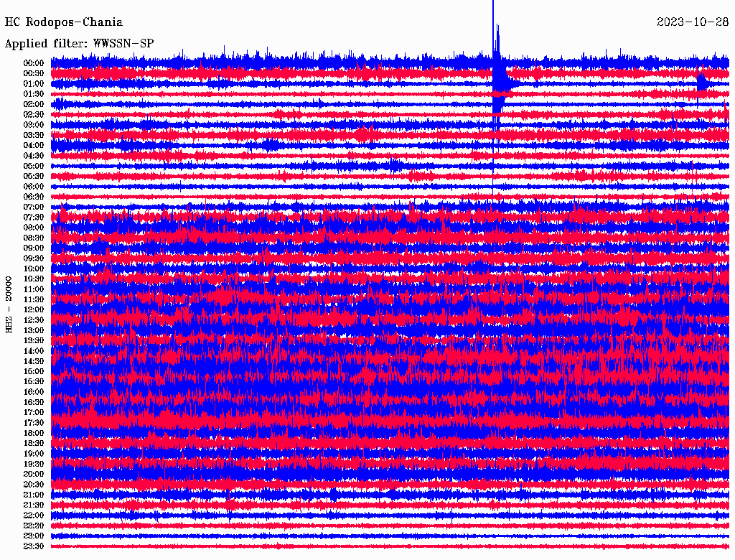Select the 03:00 time row label
This screenshot has width=735, height=560.
[34, 125]
